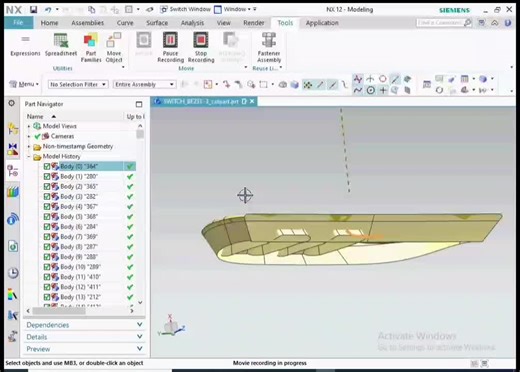Expand the Preview panel
Screen dimensions: 520x372
(84, 349)
